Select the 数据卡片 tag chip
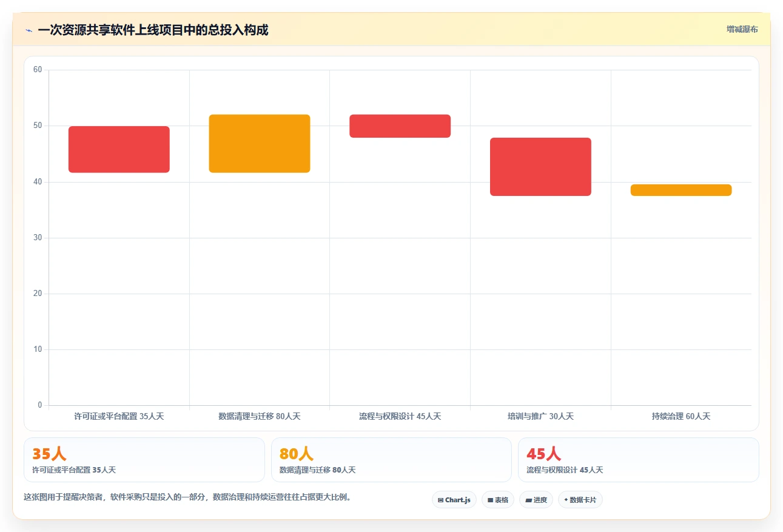The height and width of the screenshot is (532, 783). [580, 500]
